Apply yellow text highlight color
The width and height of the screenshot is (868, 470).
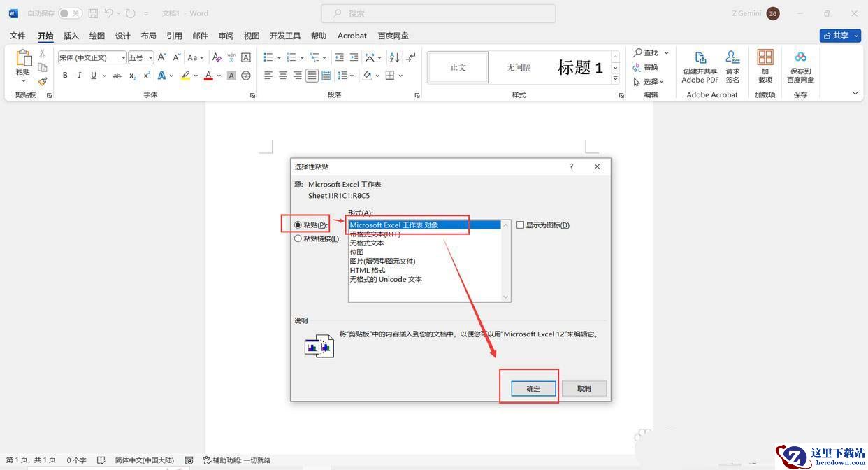[185, 76]
